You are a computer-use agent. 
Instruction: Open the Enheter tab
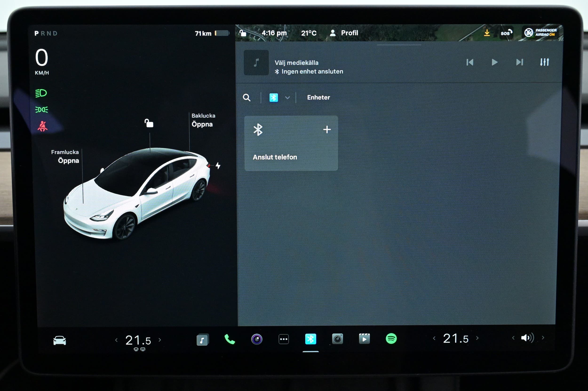click(318, 97)
